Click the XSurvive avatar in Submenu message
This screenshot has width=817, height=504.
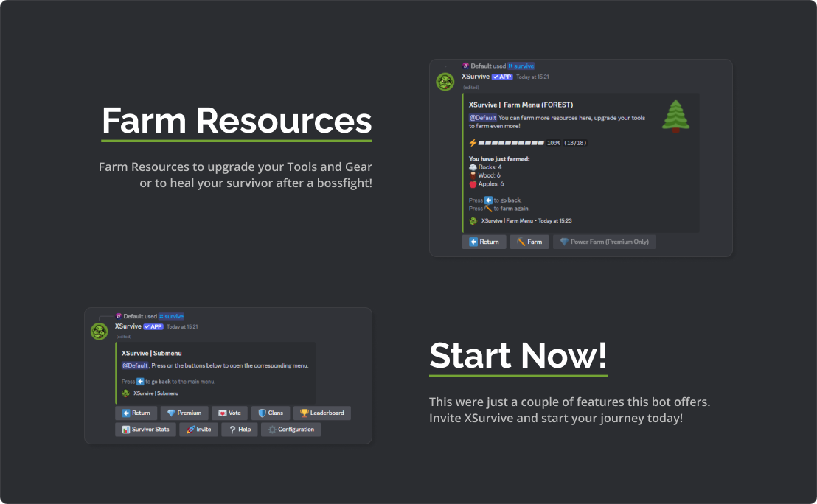(99, 331)
